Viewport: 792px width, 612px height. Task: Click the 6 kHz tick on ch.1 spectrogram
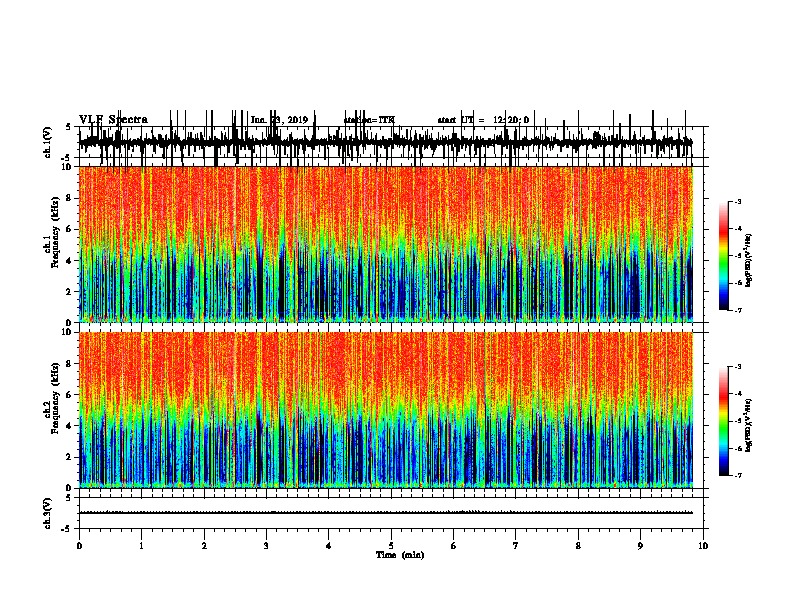(69, 229)
